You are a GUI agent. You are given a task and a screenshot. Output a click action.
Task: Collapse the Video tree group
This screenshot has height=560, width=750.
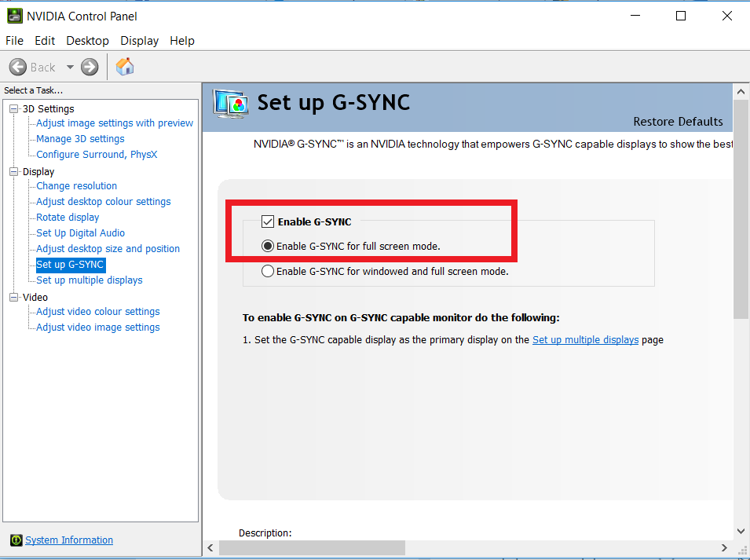click(x=14, y=298)
